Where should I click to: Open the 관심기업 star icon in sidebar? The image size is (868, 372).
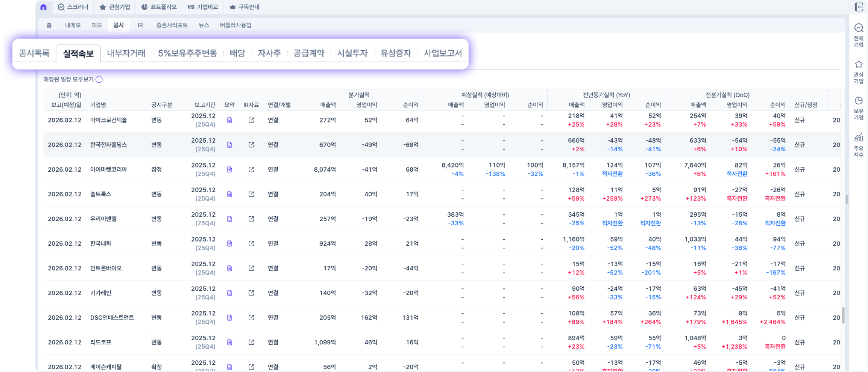pyautogui.click(x=859, y=64)
